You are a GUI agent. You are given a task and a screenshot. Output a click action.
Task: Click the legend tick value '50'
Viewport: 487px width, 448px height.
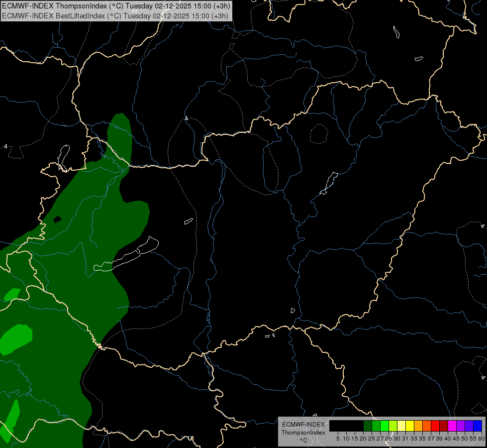point(465,439)
